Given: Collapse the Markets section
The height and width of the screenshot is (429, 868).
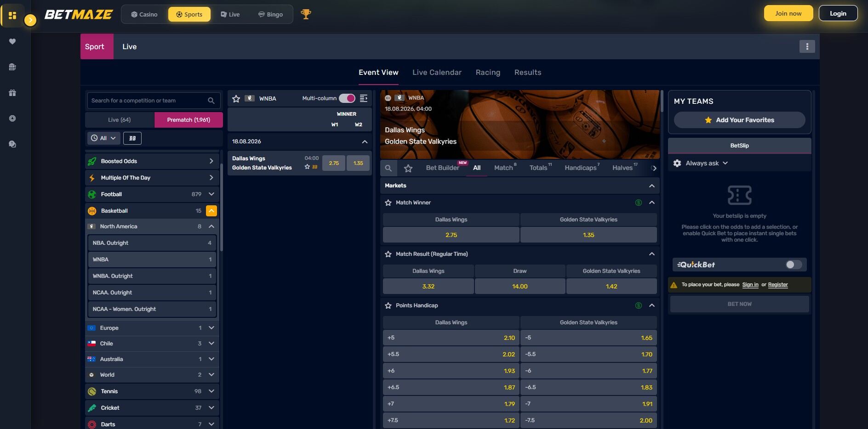Looking at the screenshot, I should [x=651, y=186].
